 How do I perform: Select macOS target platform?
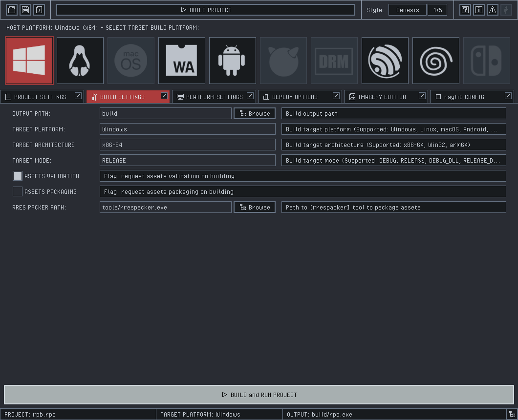coord(131,61)
